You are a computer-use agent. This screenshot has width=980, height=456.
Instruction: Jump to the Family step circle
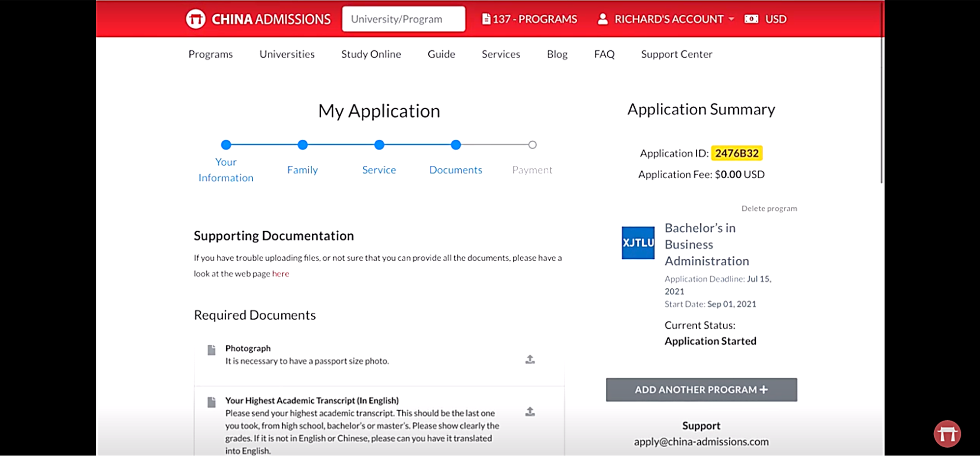[x=302, y=145]
